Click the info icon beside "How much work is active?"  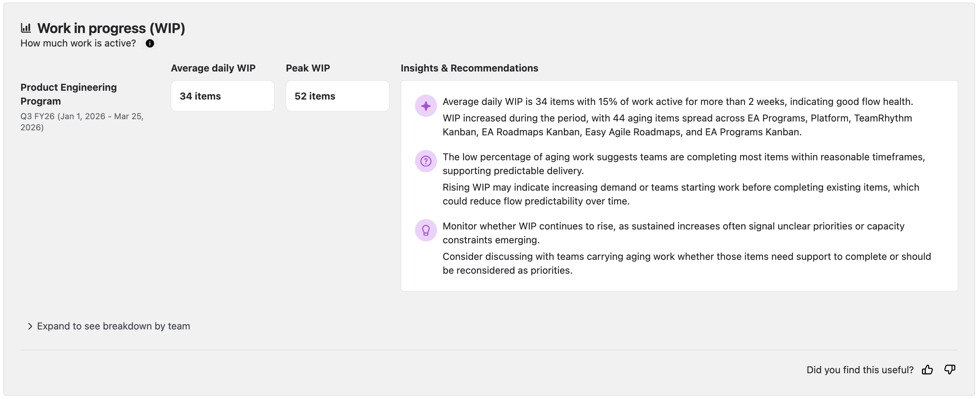[x=150, y=43]
